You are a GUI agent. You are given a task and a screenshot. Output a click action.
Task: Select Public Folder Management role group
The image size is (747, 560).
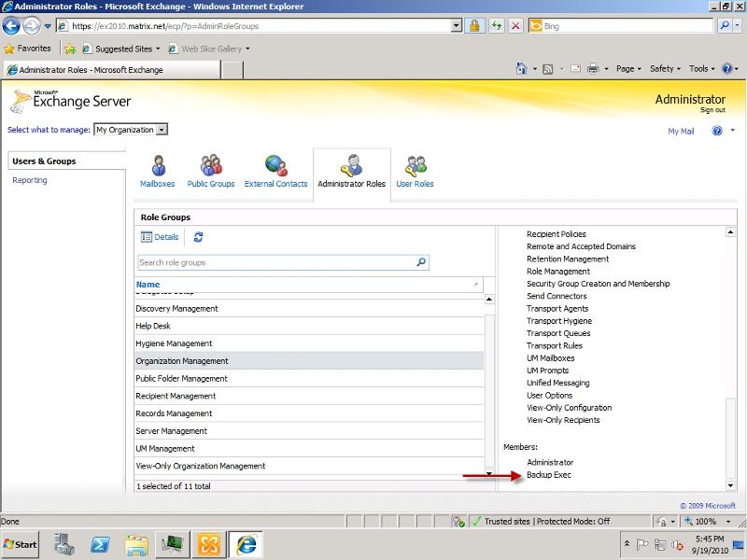point(309,379)
